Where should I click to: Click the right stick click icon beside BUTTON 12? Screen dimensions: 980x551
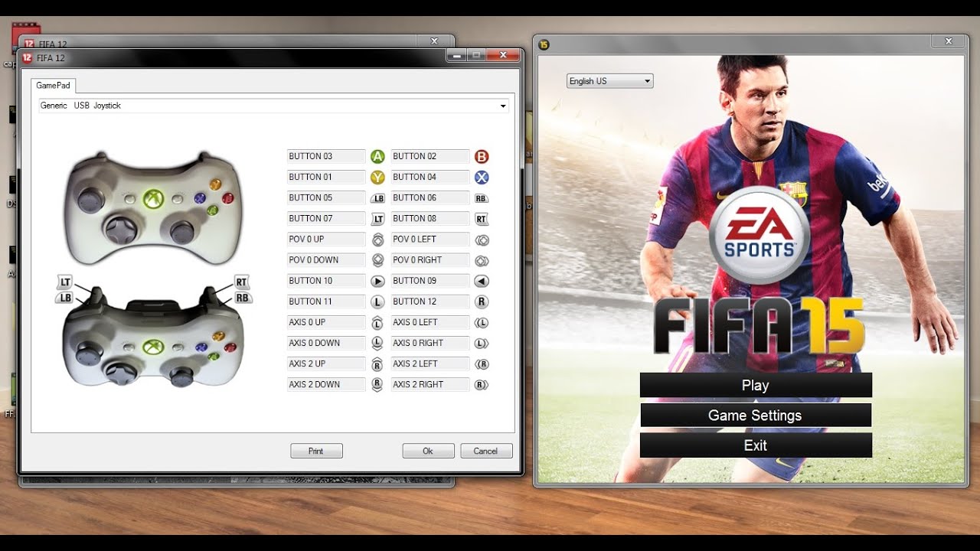click(x=482, y=302)
